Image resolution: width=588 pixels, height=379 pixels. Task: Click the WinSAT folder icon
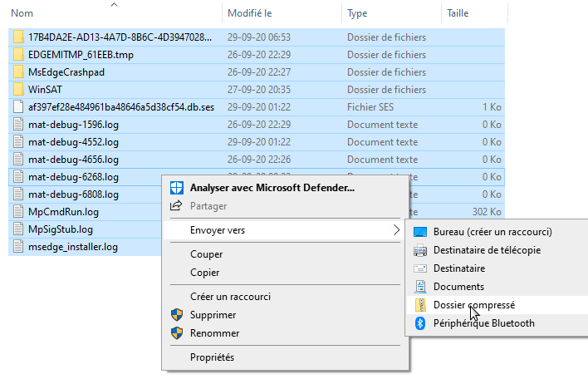pos(18,90)
